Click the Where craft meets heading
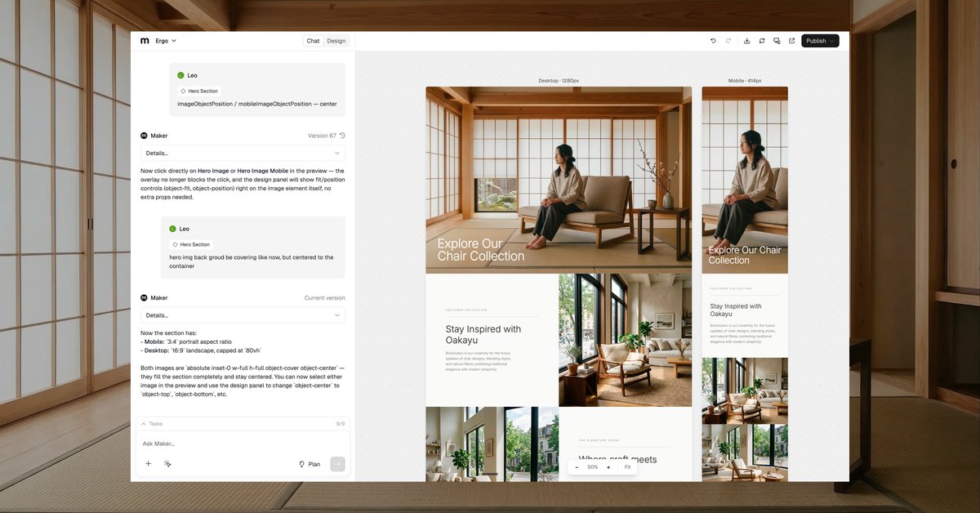Screen dimensions: 980x513 [x=617, y=459]
